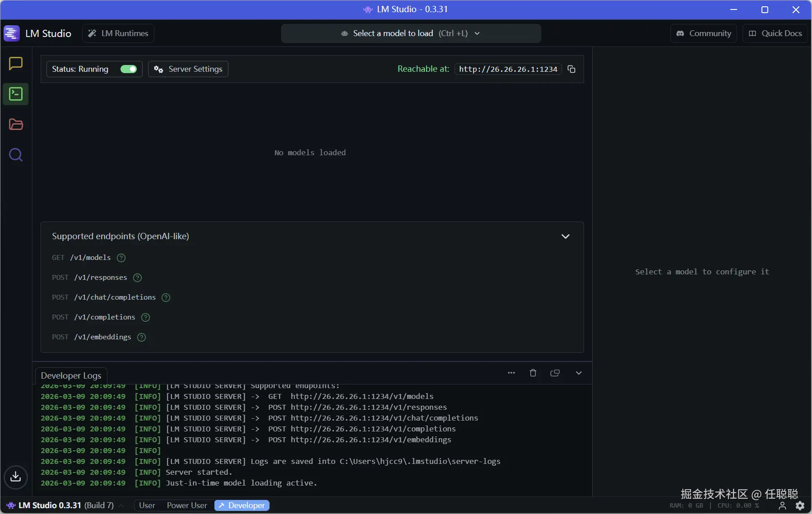This screenshot has height=514, width=812.
Task: Toggle the server Status Running switch
Action: tap(129, 69)
